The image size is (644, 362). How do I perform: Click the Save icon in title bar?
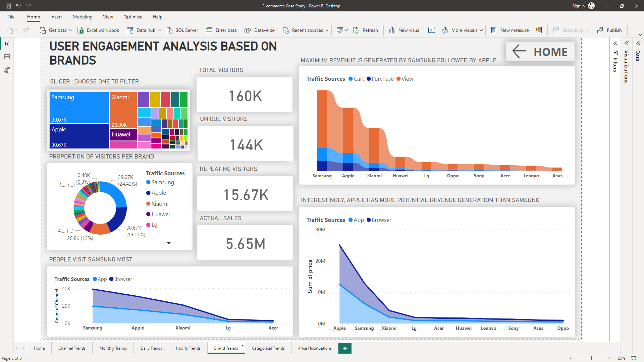click(8, 6)
